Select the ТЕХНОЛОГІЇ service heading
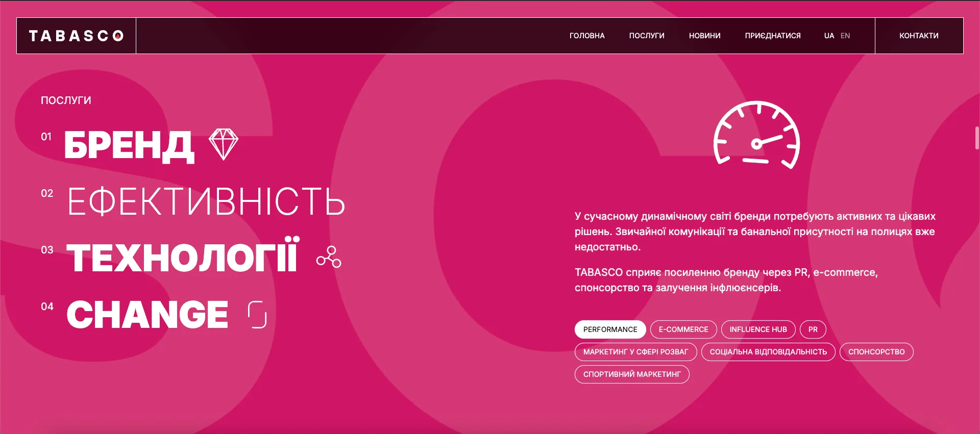Screen dimensions: 980x434 183,254
